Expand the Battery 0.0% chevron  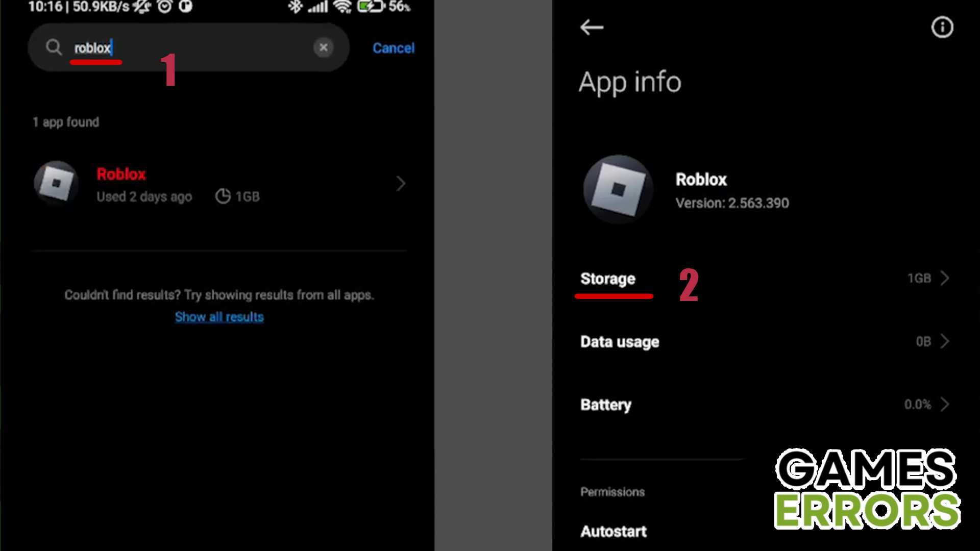click(945, 405)
